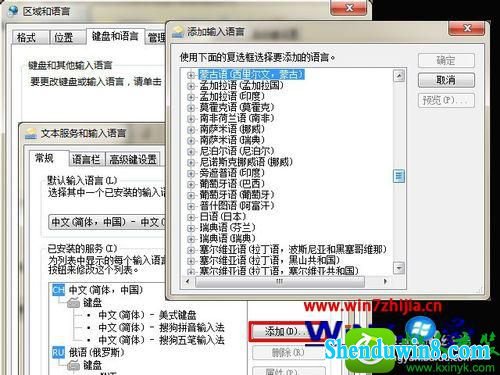
Task: Click horizontal scrollbar thumb of language list
Action: (x=280, y=282)
